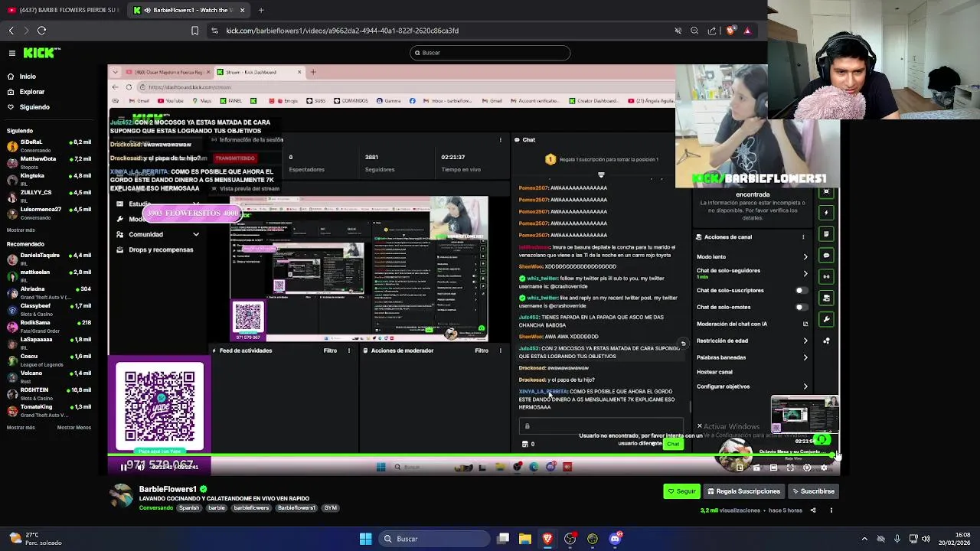980x551 pixels.
Task: Open Brave browser from taskbar
Action: pos(547,539)
